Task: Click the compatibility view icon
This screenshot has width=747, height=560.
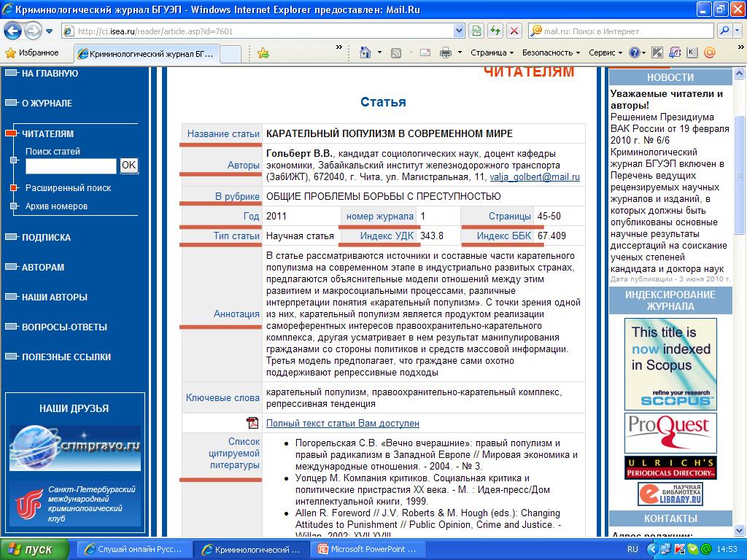Action: 476,31
